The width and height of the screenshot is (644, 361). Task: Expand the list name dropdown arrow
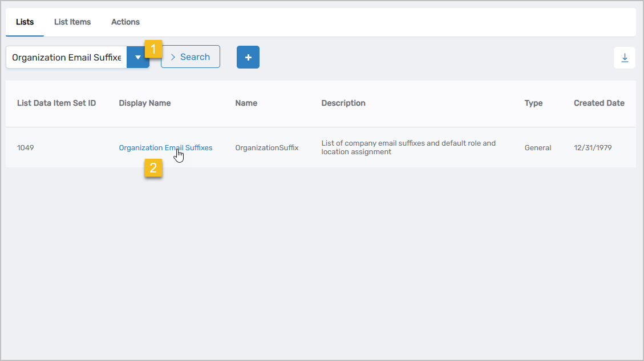(x=137, y=57)
